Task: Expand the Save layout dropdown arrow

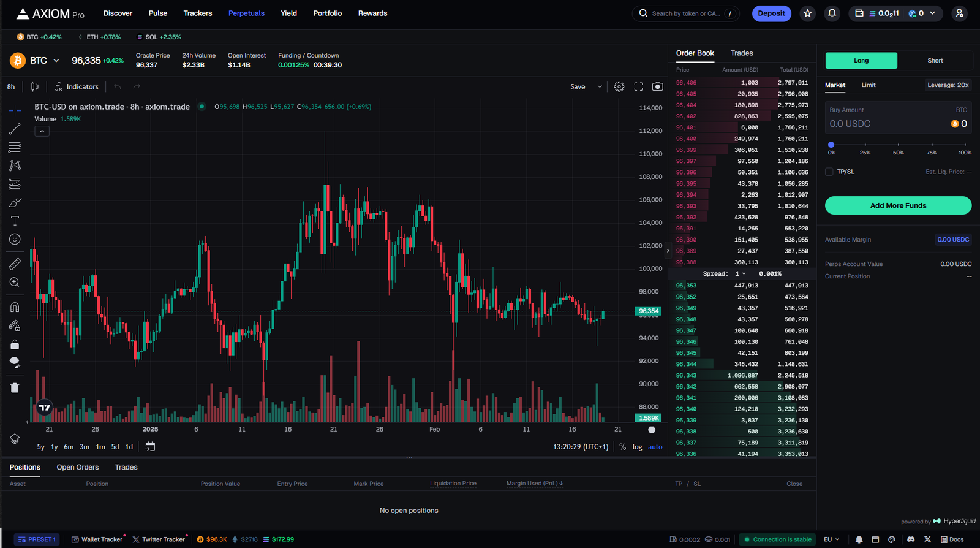Action: pyautogui.click(x=599, y=86)
